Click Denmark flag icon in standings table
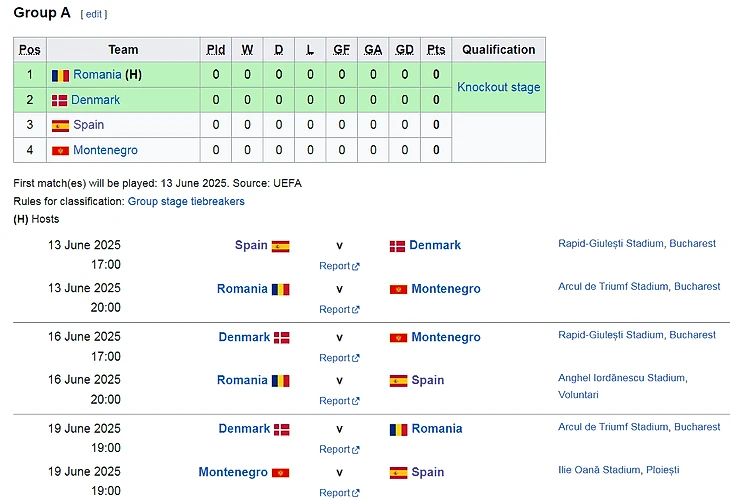This screenshot has height=501, width=730. [x=60, y=100]
